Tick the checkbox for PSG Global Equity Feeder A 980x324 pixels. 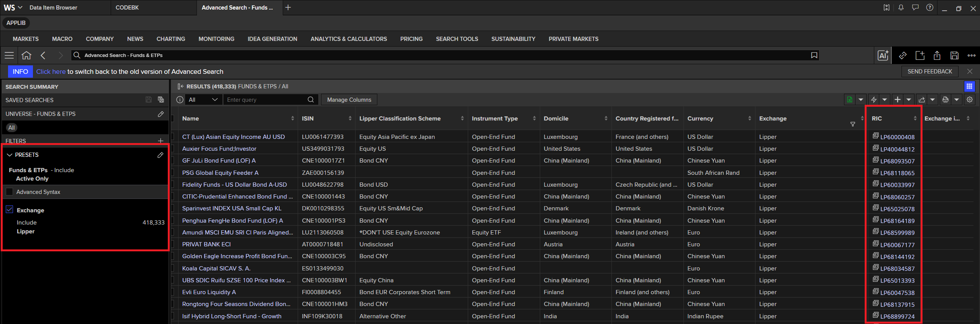(173, 173)
